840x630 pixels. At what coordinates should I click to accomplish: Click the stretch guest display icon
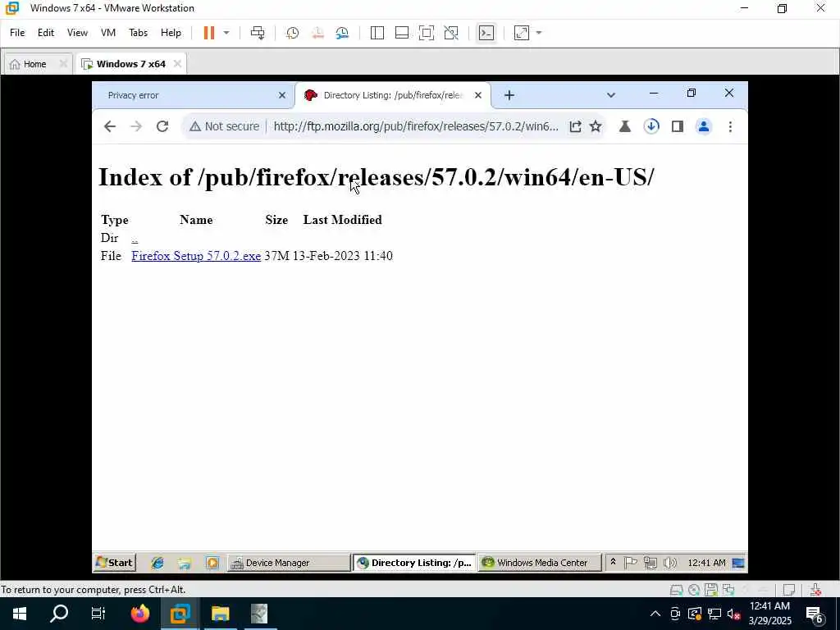(x=521, y=33)
